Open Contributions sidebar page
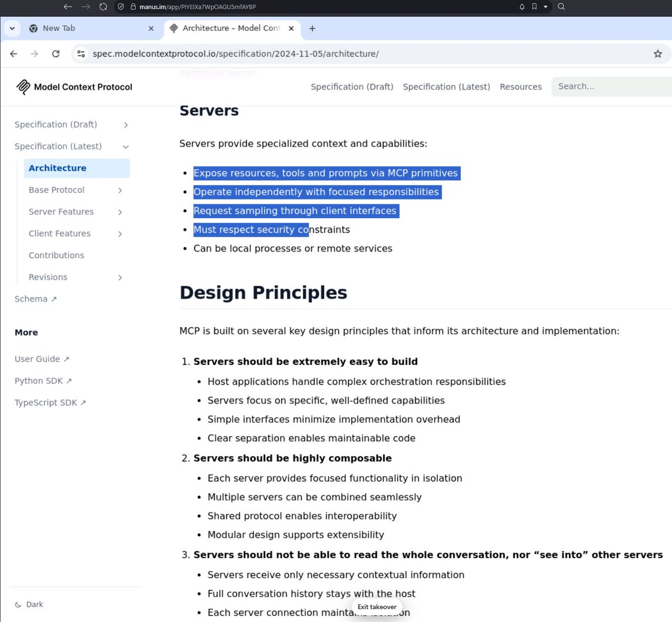The width and height of the screenshot is (672, 622). click(x=57, y=256)
